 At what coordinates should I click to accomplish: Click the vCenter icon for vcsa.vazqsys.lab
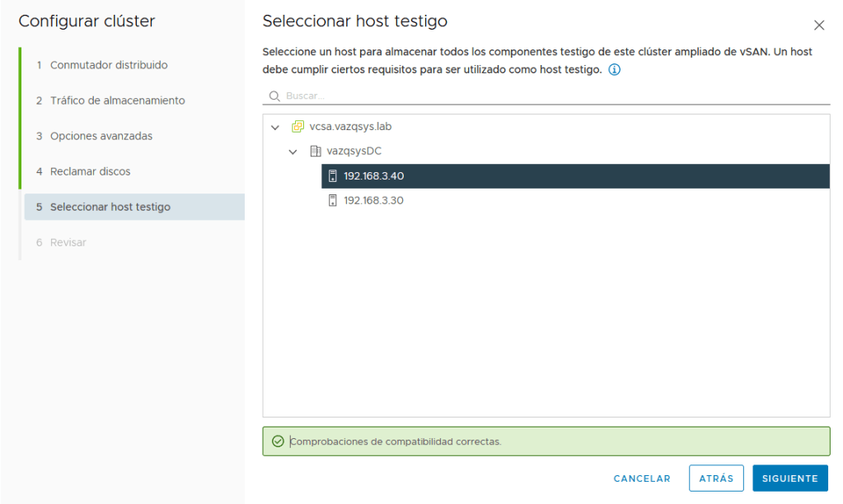(298, 127)
